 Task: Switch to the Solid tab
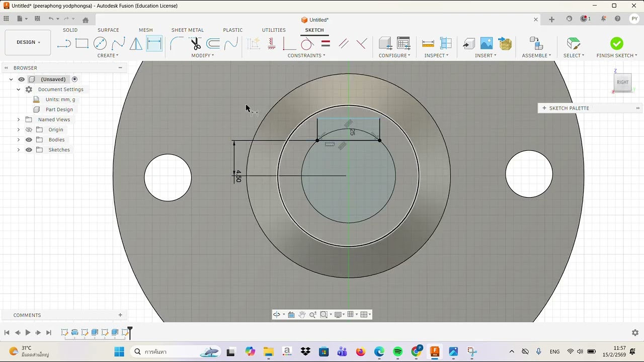tap(70, 30)
